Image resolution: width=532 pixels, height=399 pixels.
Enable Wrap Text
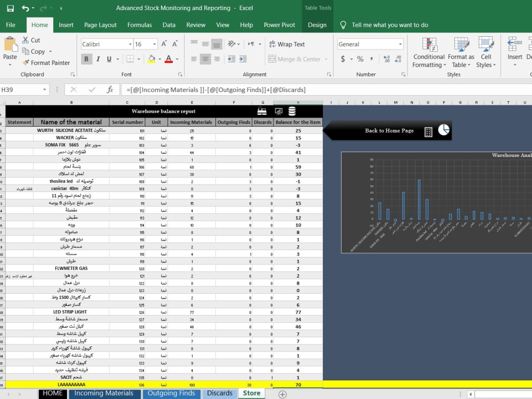(x=287, y=44)
